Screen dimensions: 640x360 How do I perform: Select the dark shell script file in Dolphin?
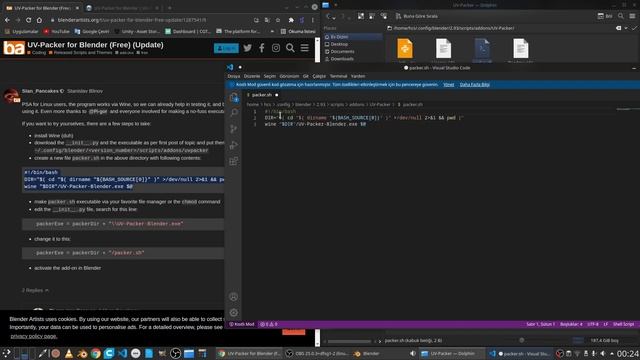(x=482, y=49)
